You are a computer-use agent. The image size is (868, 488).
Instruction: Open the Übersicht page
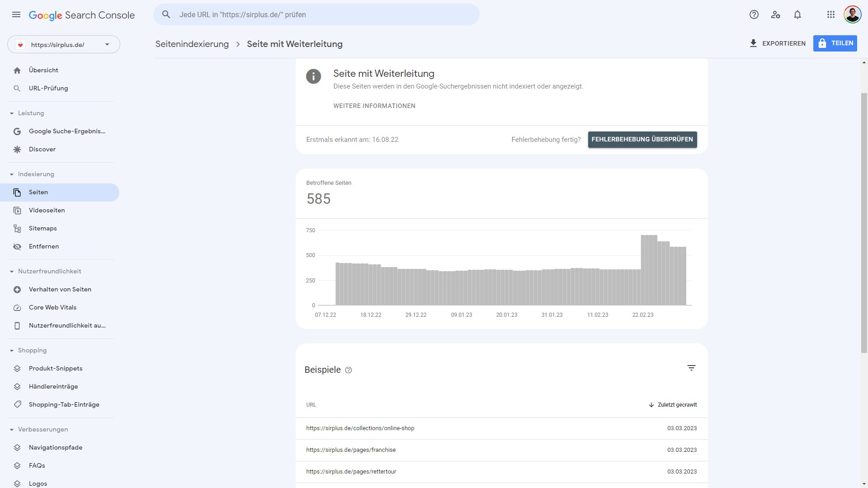(60, 70)
